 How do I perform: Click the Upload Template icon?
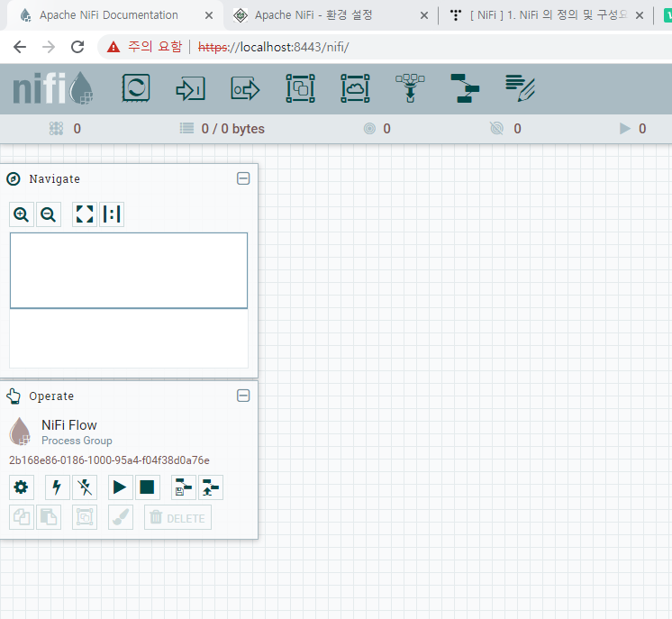click(x=211, y=487)
